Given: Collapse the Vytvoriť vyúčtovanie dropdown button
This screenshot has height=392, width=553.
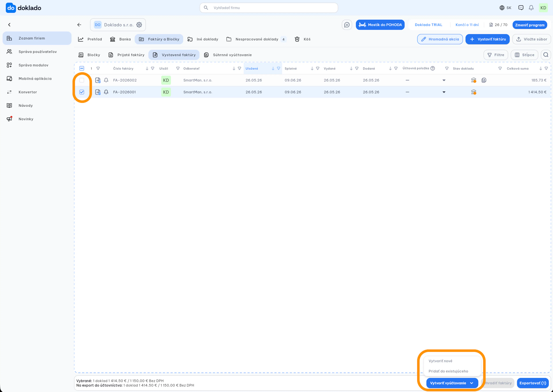Looking at the screenshot, I should click(x=452, y=383).
